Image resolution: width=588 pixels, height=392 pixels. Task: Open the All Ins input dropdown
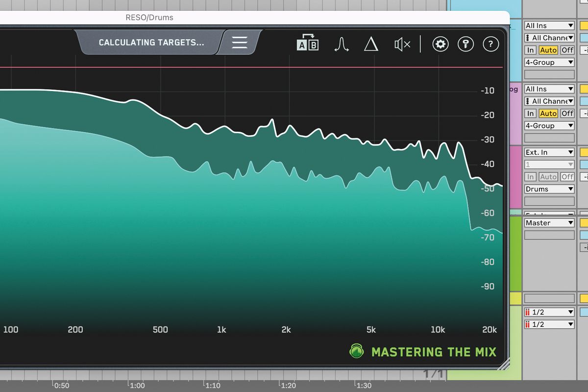coord(549,25)
